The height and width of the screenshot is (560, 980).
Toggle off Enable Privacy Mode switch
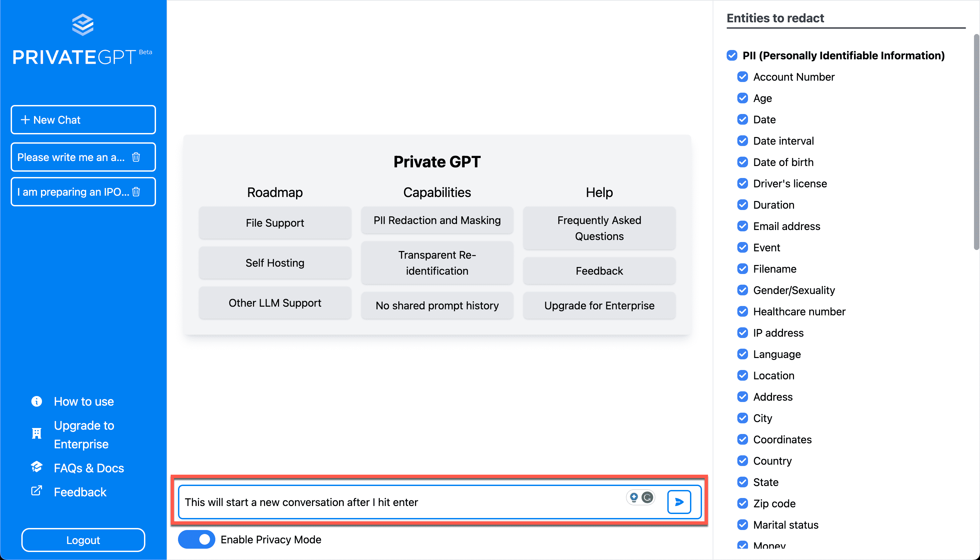(196, 539)
